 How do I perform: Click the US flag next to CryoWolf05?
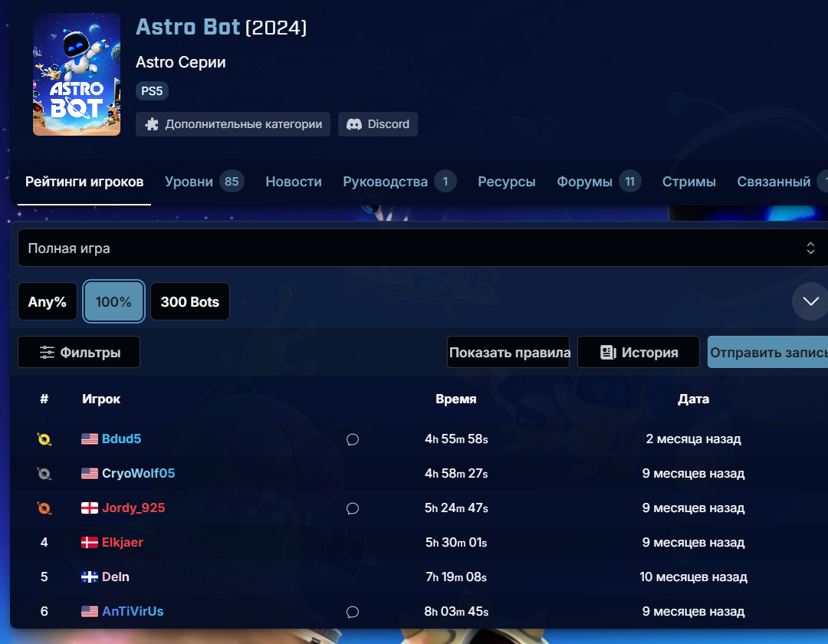90,474
